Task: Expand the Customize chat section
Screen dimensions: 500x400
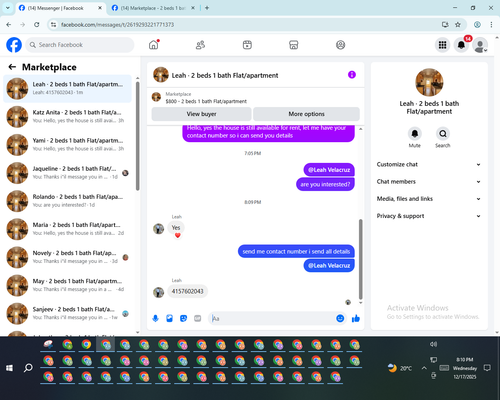Action: (429, 164)
